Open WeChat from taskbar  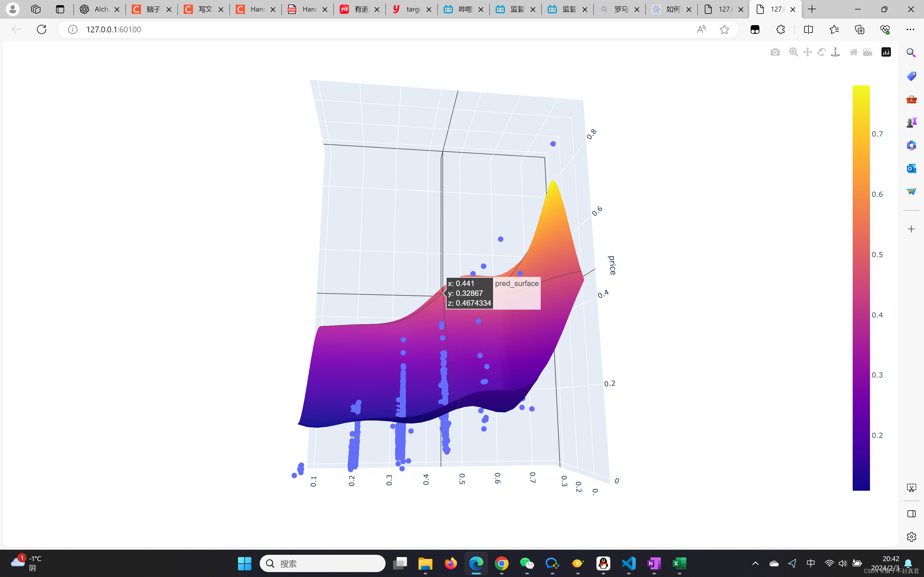(x=527, y=563)
